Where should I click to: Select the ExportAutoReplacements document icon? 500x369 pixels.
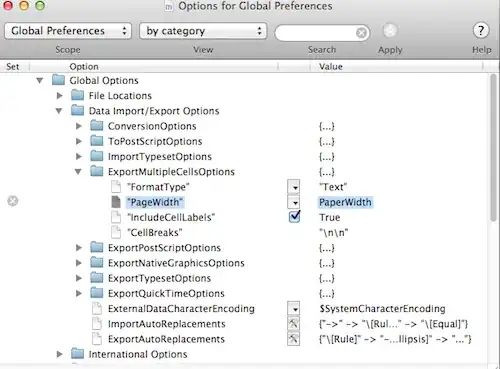click(97, 339)
